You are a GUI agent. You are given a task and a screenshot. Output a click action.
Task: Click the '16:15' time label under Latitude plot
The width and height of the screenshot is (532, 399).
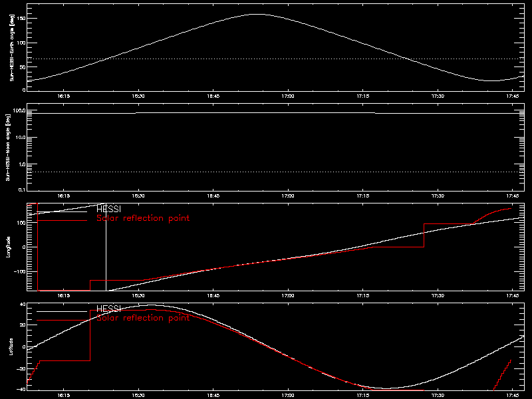[x=63, y=396]
